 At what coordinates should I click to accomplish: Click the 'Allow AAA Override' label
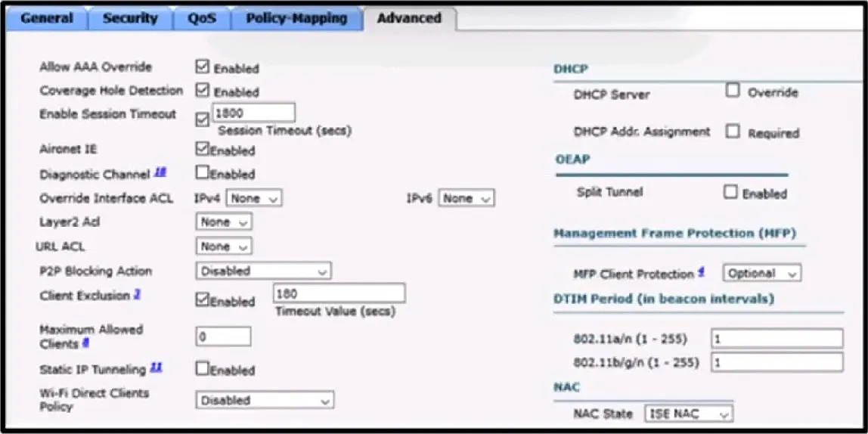95,67
